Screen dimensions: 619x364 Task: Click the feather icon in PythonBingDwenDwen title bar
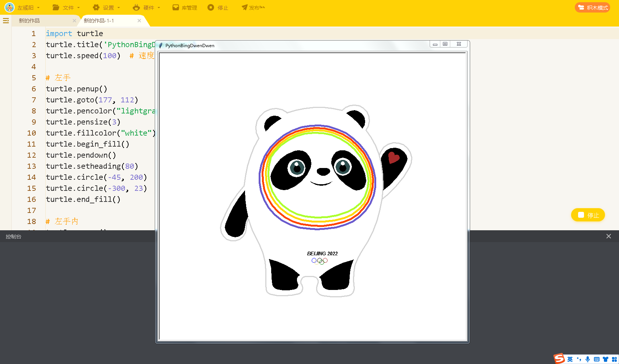pyautogui.click(x=161, y=45)
